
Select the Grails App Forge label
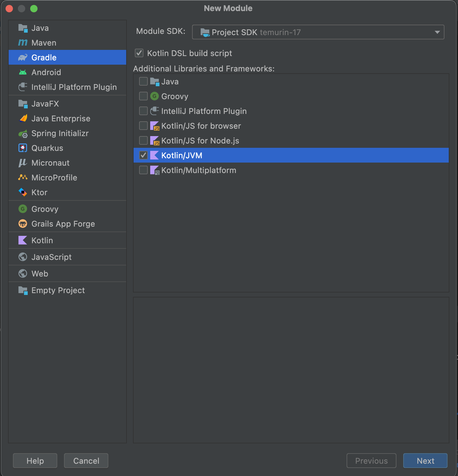point(63,224)
